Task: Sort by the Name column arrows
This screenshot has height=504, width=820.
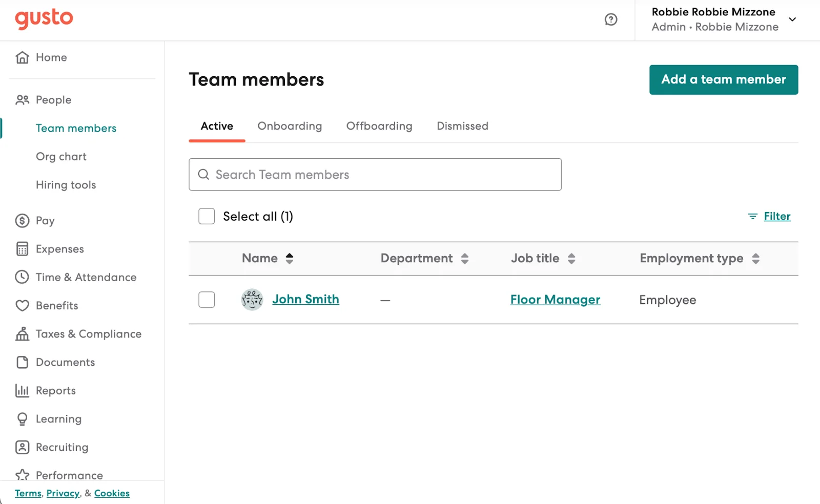Action: pyautogui.click(x=290, y=259)
